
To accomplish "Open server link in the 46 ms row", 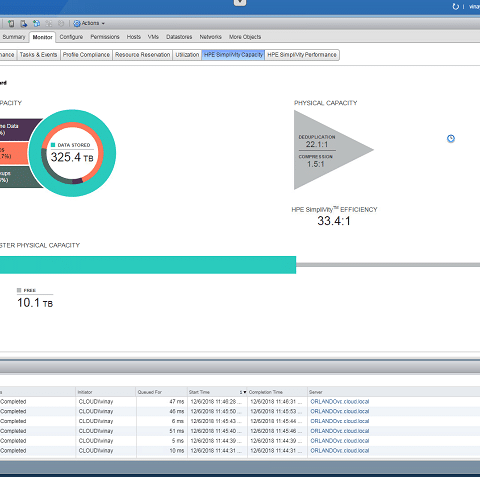I will click(x=340, y=411).
